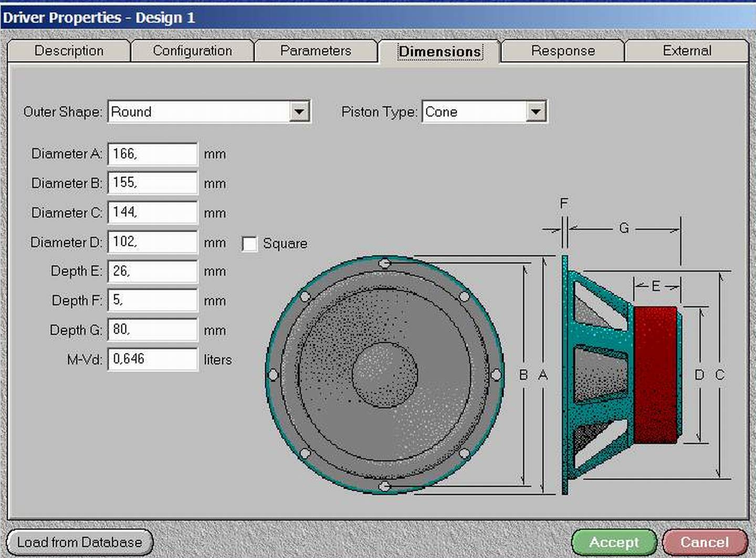
Task: Expand the Piston Type dropdown arrow
Action: tap(535, 111)
